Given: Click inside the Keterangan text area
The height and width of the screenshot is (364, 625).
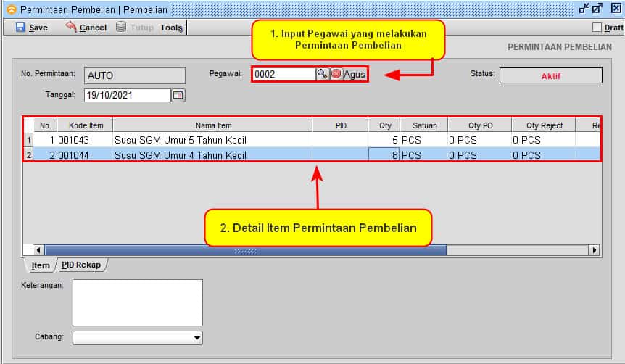Looking at the screenshot, I should (x=137, y=302).
